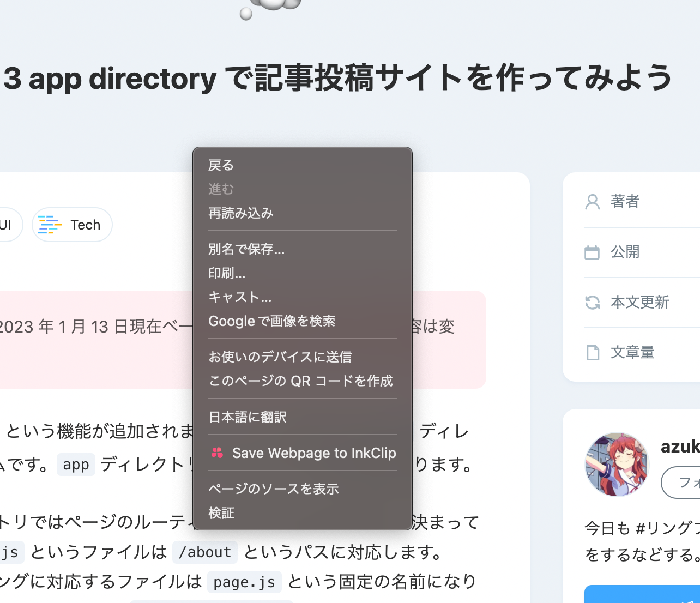
Task: Select 別名で保存… in the context menu
Action: (246, 249)
